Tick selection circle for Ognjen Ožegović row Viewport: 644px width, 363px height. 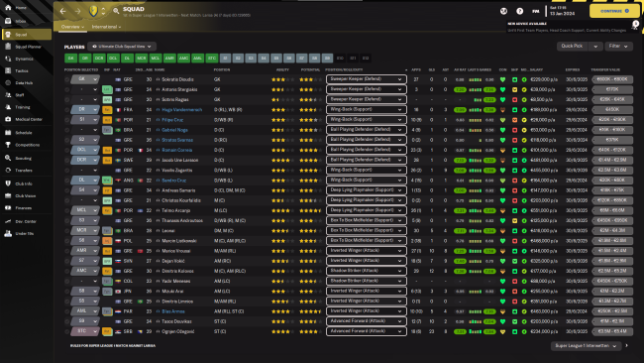coord(67,331)
